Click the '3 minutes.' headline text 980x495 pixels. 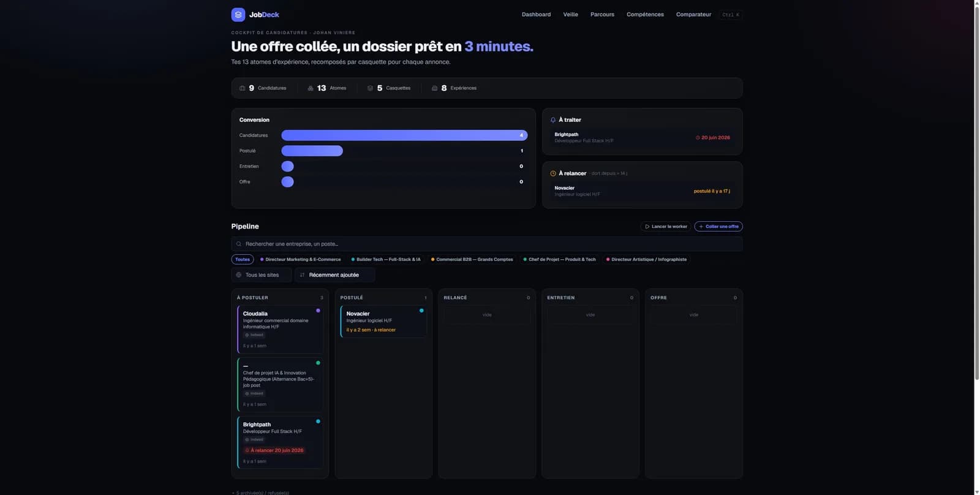(x=499, y=47)
